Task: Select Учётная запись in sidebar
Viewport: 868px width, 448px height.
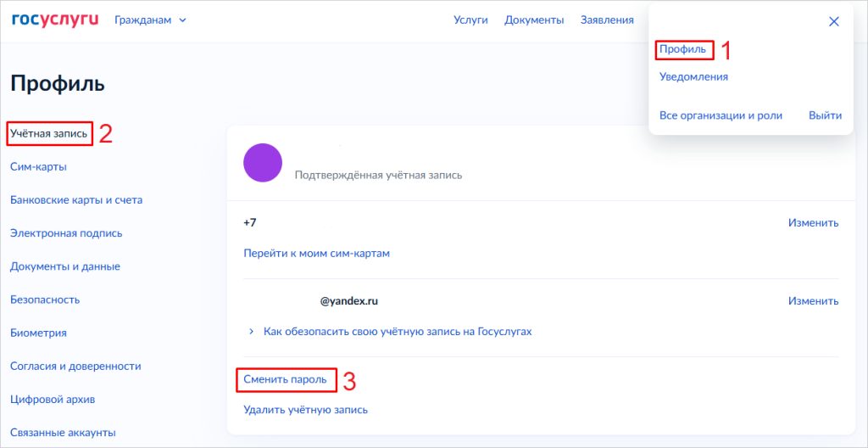Action: pyautogui.click(x=48, y=134)
